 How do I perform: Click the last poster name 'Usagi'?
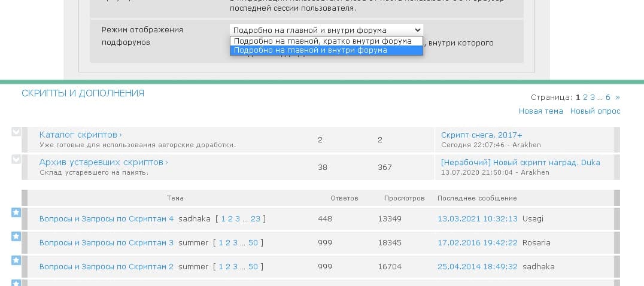[x=533, y=219]
